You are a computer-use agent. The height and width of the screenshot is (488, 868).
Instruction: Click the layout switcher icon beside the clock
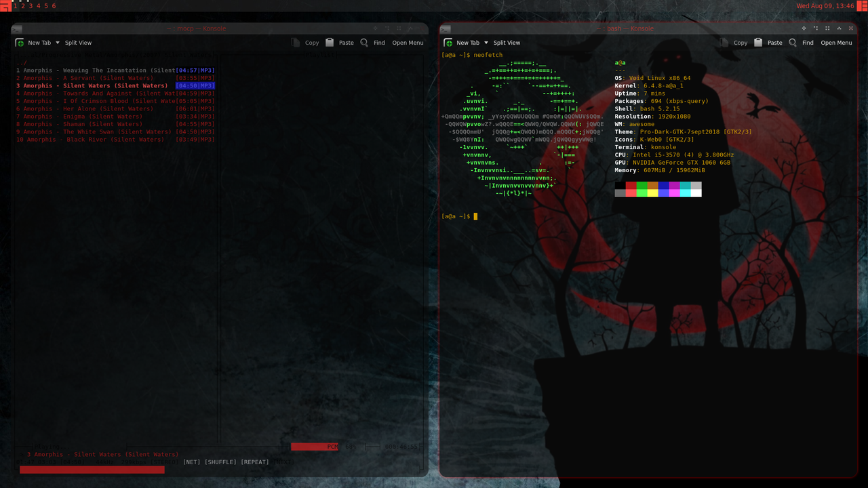coord(862,5)
